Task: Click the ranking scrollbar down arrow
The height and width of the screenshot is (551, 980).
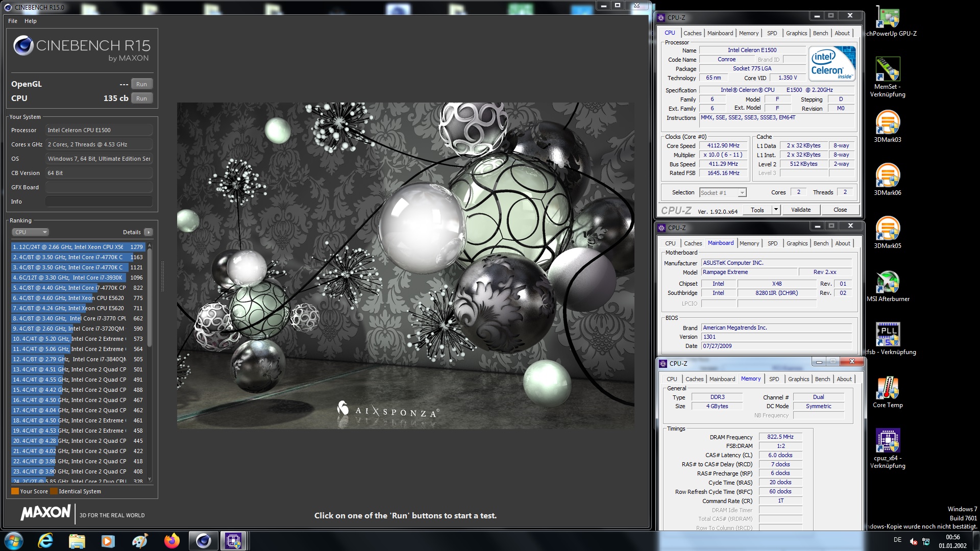Action: coord(150,479)
